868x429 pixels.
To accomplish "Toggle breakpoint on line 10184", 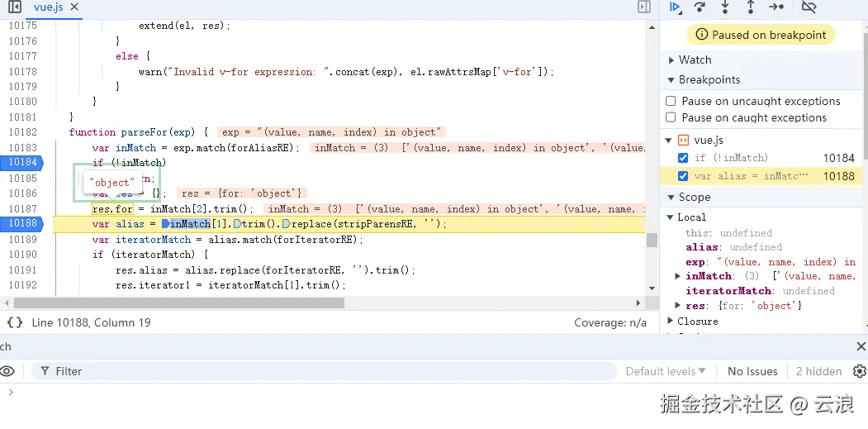I will pyautogui.click(x=22, y=162).
